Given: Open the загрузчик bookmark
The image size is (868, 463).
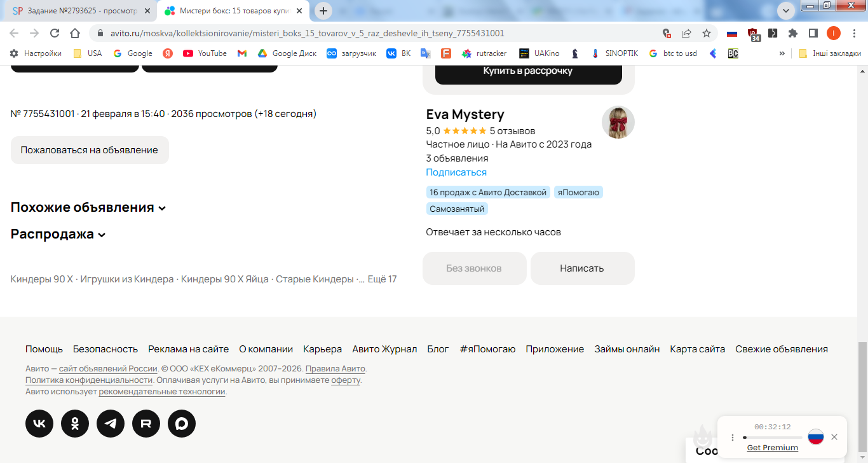Looking at the screenshot, I should pos(351,53).
